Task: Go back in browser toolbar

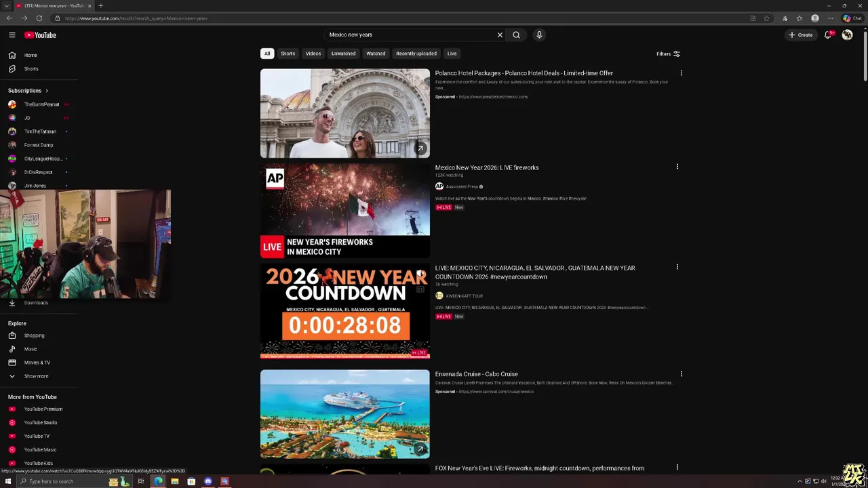Action: (x=9, y=18)
